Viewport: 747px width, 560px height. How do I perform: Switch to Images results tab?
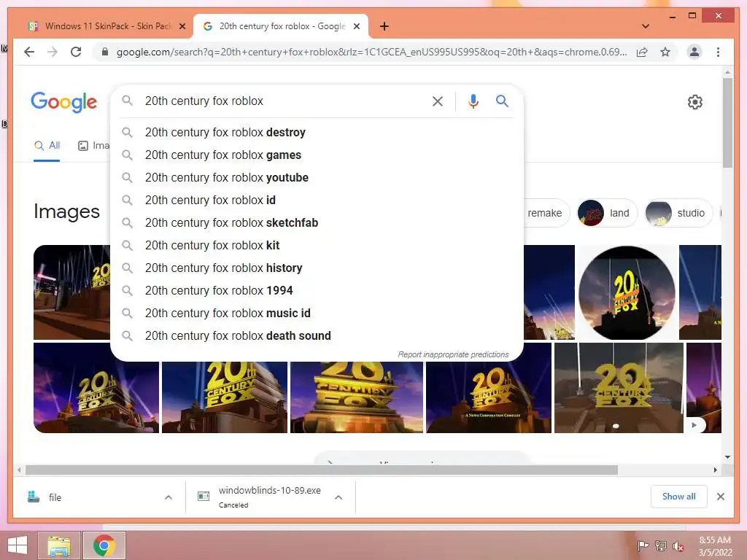[93, 146]
